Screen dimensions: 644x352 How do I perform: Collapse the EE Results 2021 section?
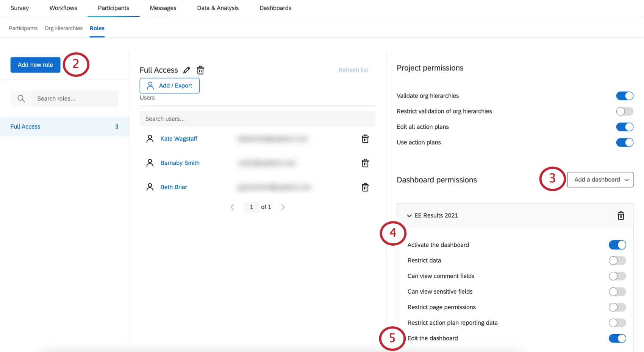coord(409,215)
